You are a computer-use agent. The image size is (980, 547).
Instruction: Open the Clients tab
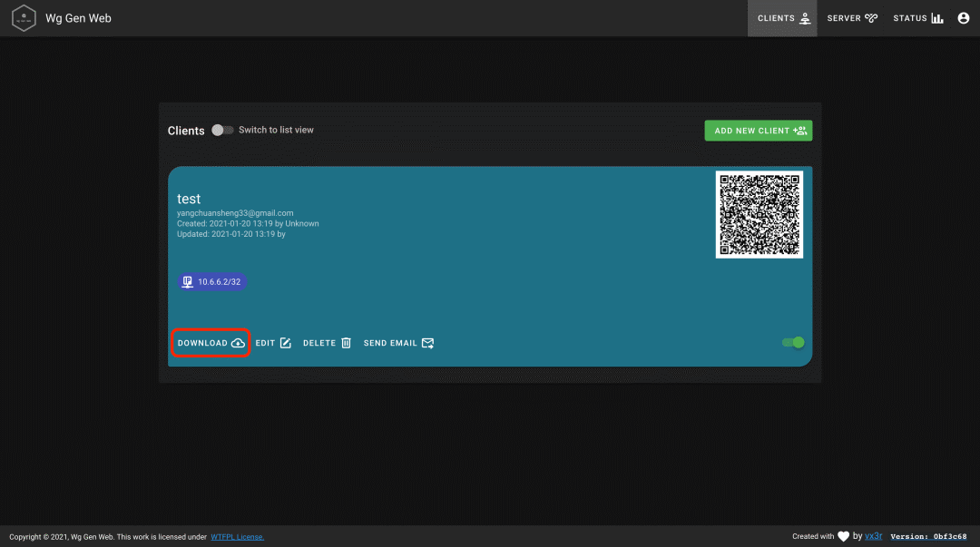(782, 18)
